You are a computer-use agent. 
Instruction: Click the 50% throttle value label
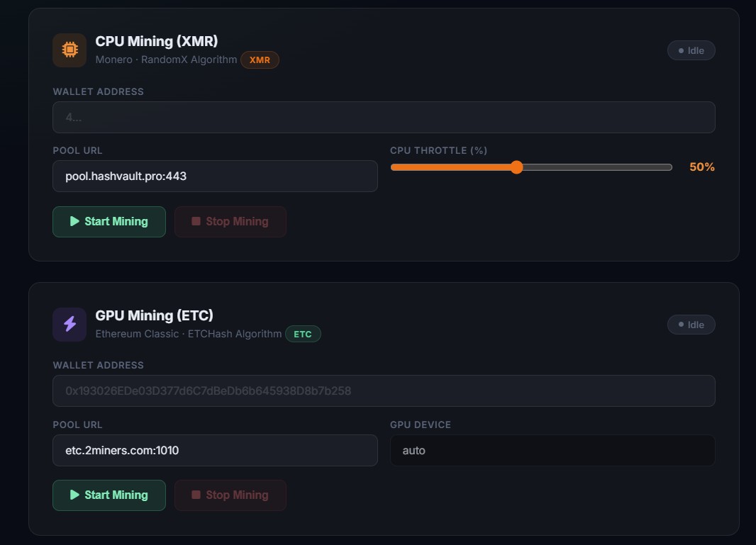[702, 167]
